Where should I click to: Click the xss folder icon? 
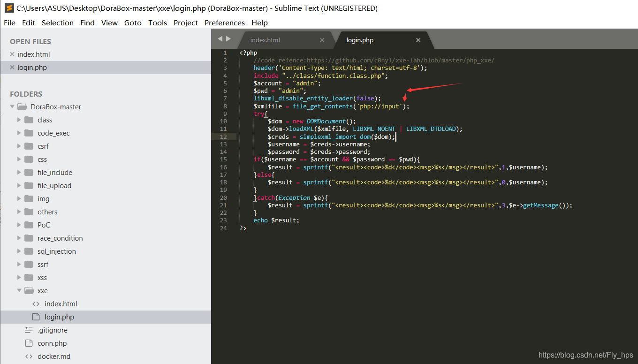pos(29,278)
